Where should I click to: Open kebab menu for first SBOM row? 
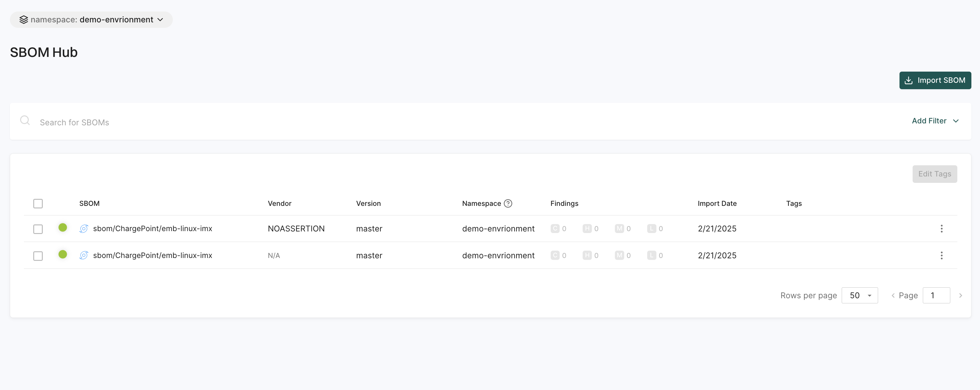pyautogui.click(x=941, y=229)
